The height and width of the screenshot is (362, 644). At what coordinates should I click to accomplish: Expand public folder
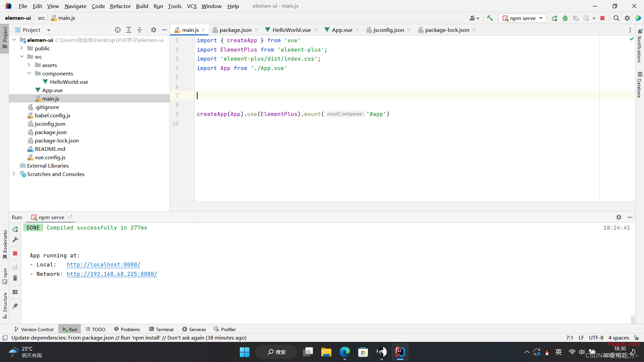click(21, 48)
